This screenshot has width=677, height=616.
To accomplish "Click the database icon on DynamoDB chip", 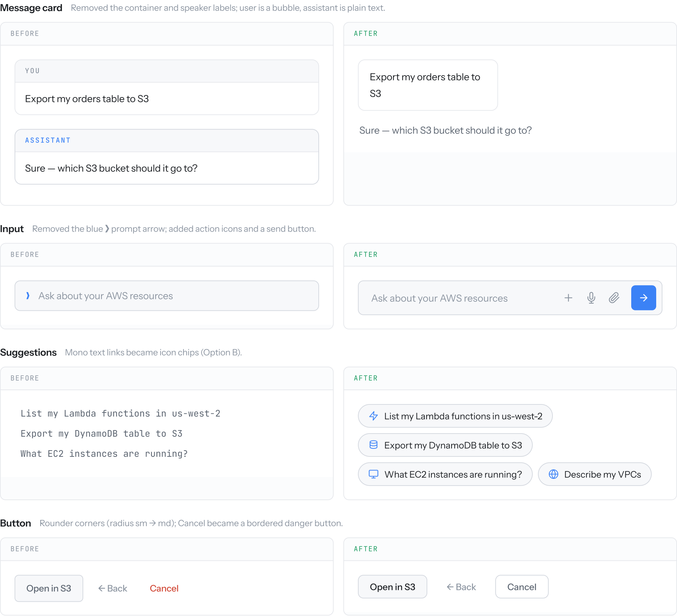I will [374, 445].
